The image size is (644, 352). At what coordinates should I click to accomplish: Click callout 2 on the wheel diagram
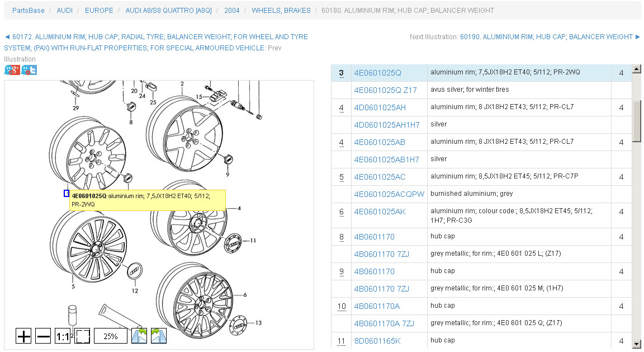pos(182,84)
